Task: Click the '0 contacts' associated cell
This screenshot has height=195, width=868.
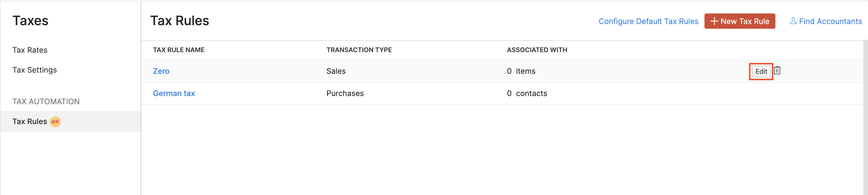Action: 527,93
